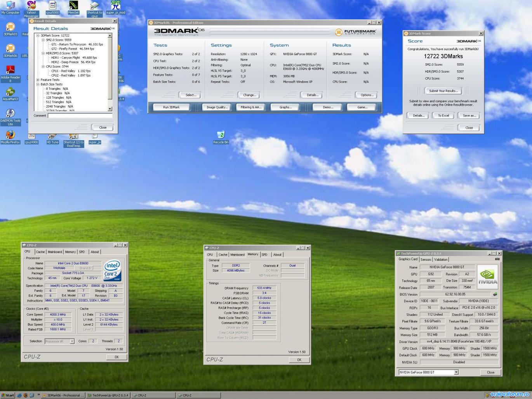Select the Shortcut to cpuz desktop icon
The height and width of the screenshot is (399, 532).
pos(94,9)
